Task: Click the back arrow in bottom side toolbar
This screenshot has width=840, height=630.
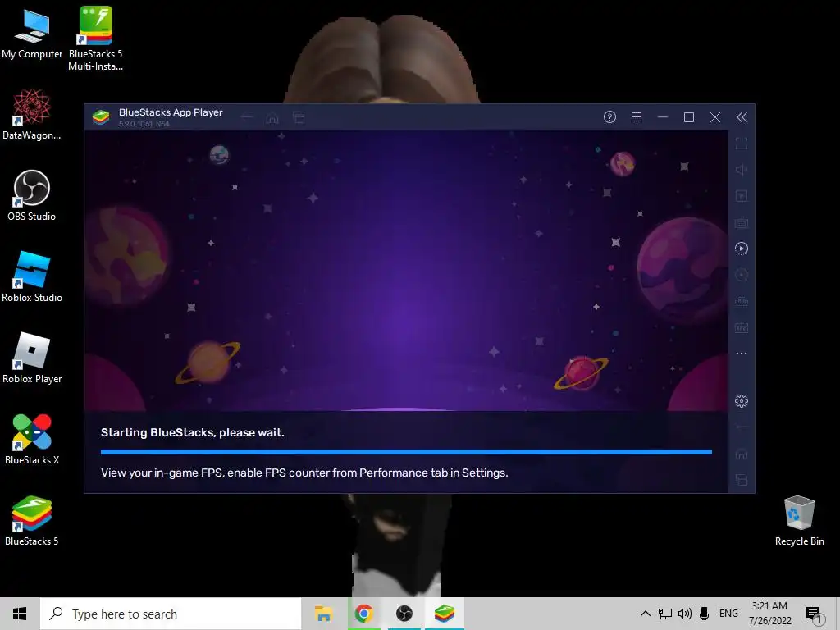Action: (742, 427)
